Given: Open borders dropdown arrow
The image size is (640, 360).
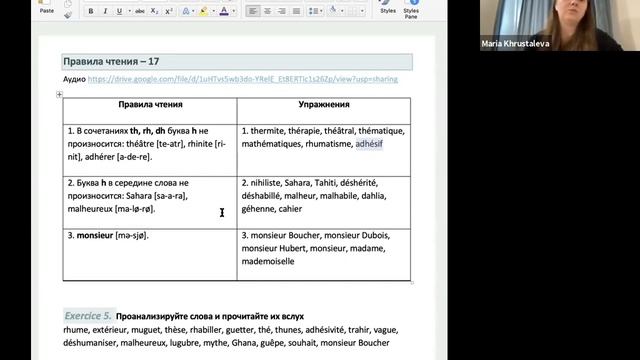Looking at the screenshot, I should pos(362,11).
